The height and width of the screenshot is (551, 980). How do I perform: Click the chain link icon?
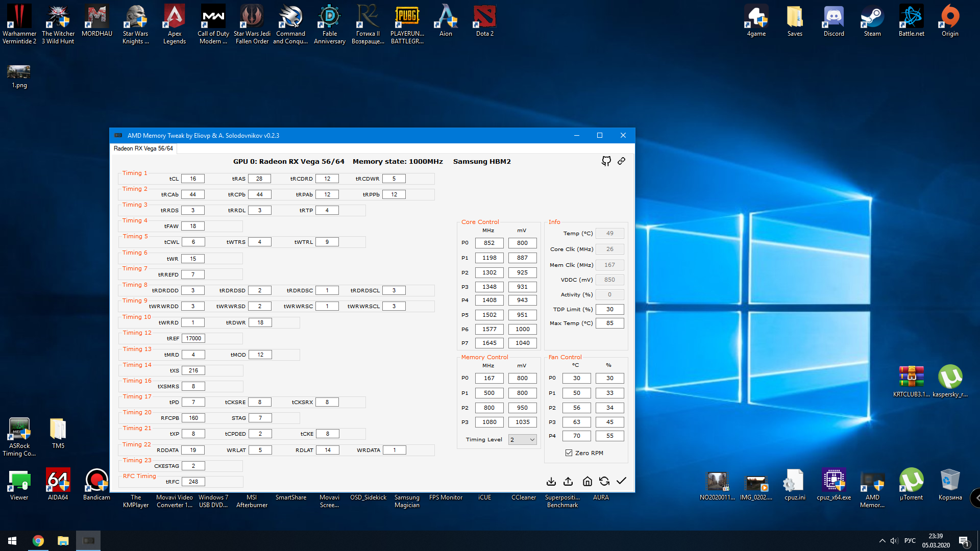click(621, 161)
